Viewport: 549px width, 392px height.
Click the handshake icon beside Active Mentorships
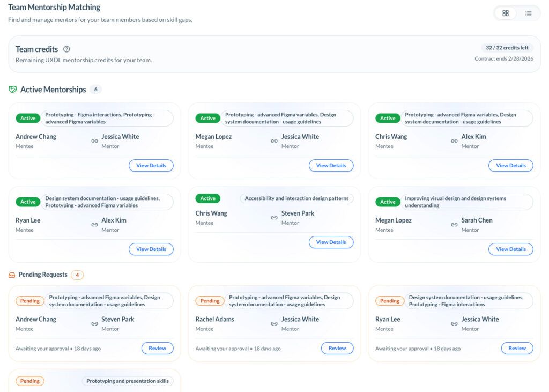point(12,89)
